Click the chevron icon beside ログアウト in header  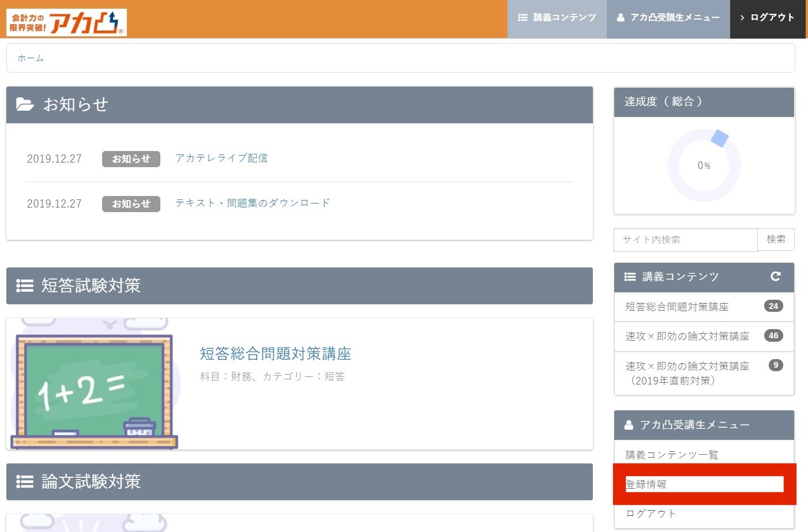point(741,18)
